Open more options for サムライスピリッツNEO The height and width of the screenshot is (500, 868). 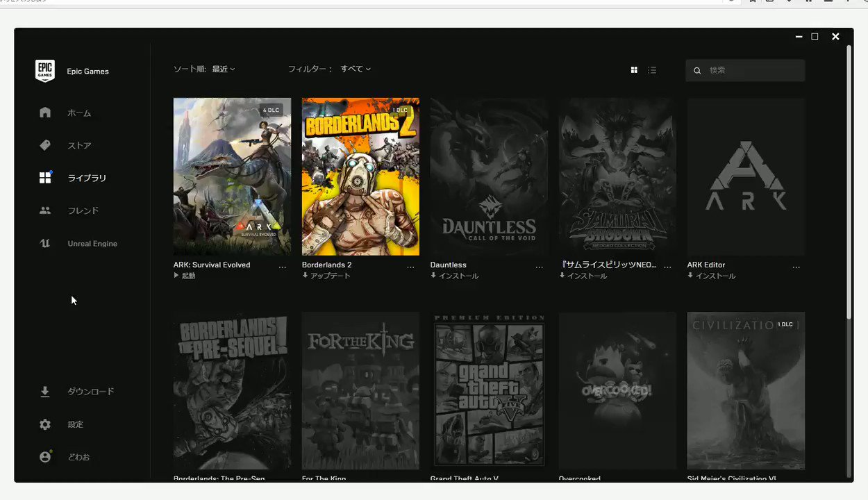668,267
